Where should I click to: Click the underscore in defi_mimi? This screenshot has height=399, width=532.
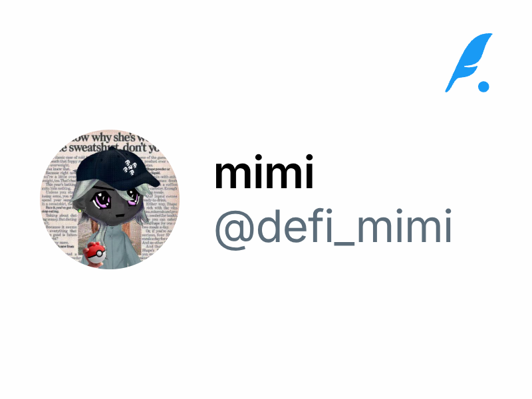pyautogui.click(x=344, y=243)
